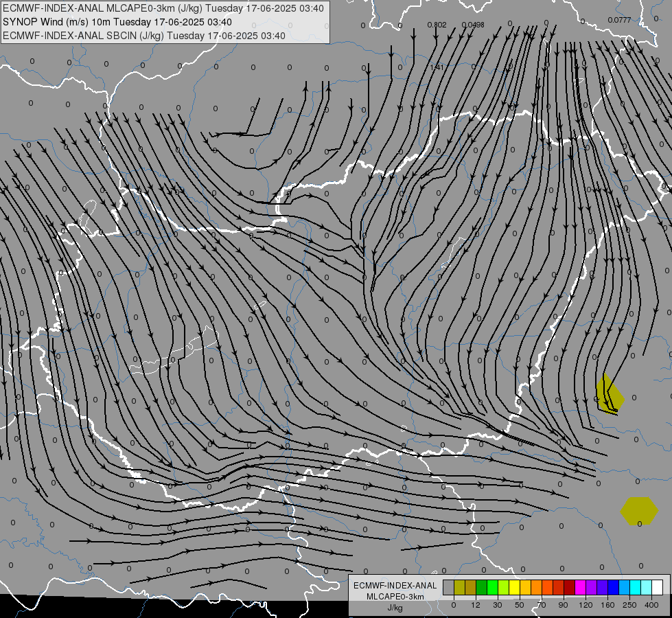672x618 pixels.
Task: Click the legend tick label 12
Action: (476, 605)
